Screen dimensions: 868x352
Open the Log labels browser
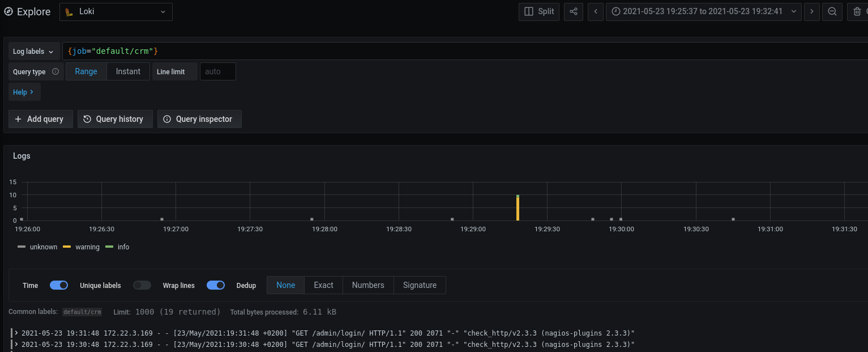pos(34,51)
